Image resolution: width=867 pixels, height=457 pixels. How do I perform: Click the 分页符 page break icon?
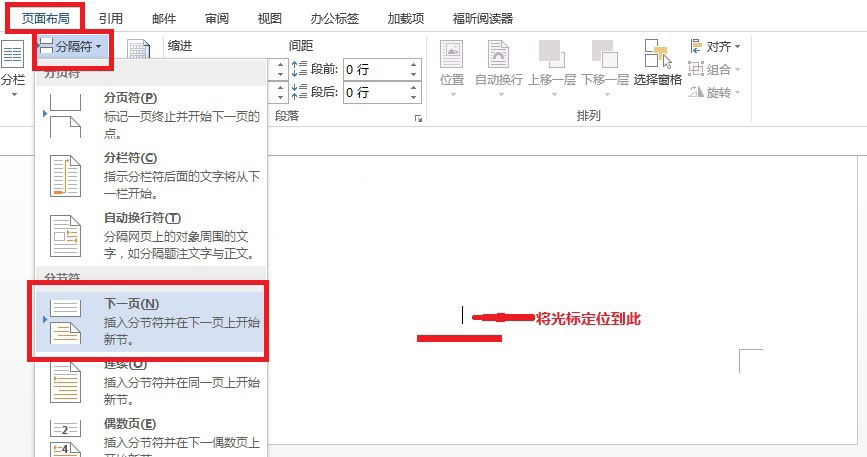65,116
